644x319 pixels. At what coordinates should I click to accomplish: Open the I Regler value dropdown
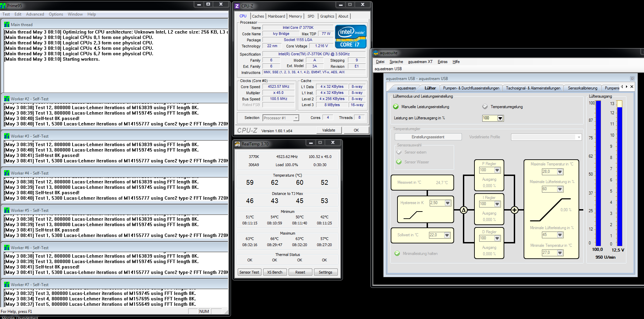(x=497, y=204)
